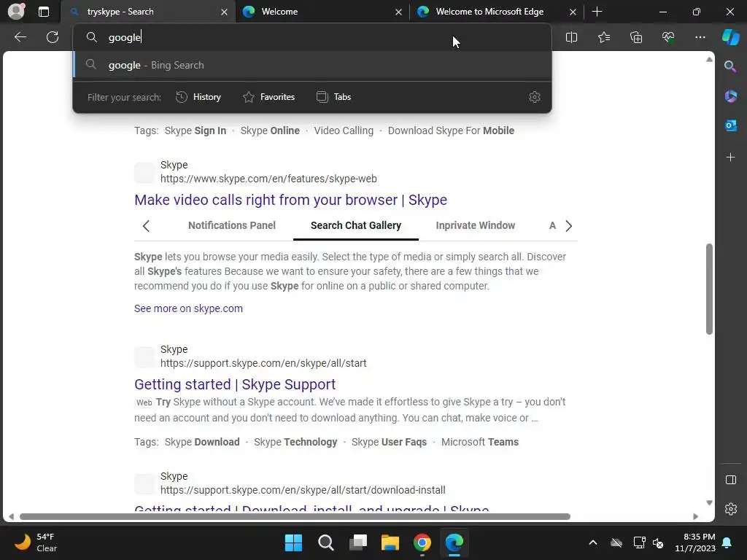Screen dimensions: 747x560
Task: Open See more on skype.com link
Action: click(x=188, y=308)
